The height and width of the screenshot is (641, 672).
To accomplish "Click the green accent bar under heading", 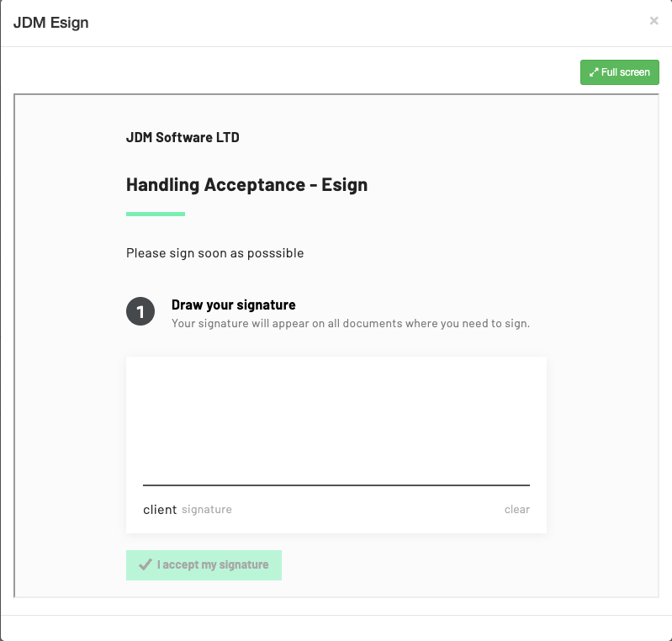I will coord(156,214).
